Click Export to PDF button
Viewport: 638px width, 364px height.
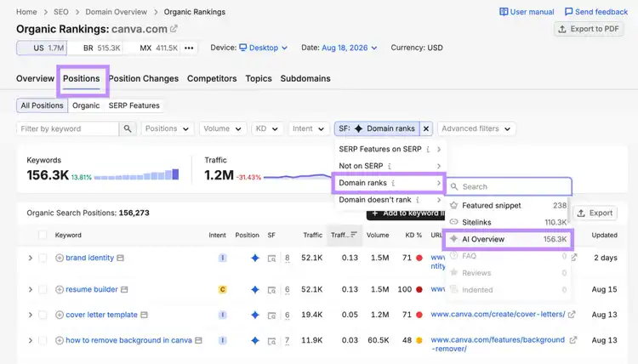coord(589,29)
